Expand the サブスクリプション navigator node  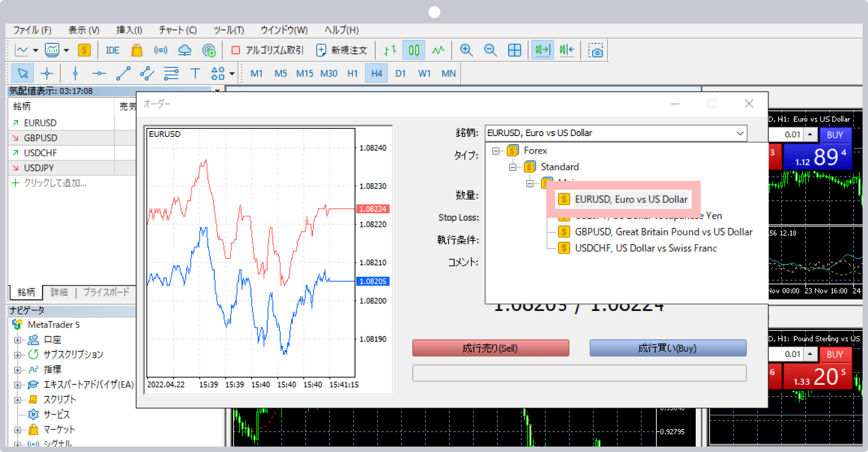coord(17,355)
